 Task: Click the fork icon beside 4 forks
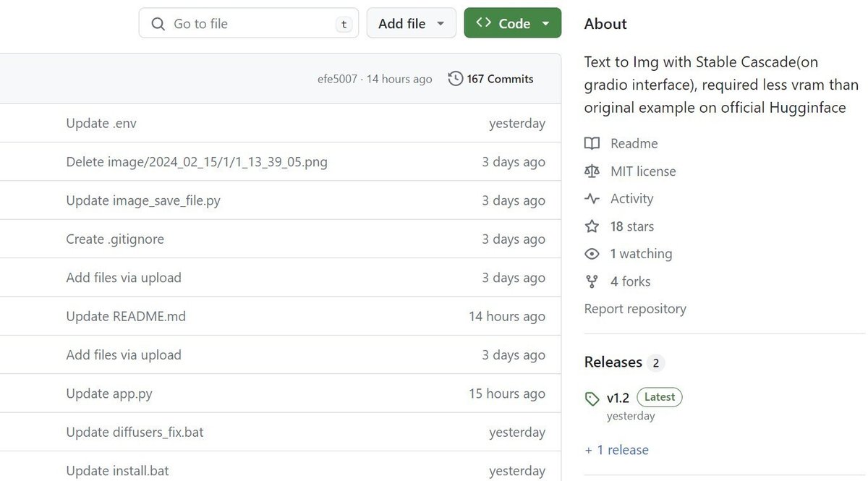tap(592, 281)
